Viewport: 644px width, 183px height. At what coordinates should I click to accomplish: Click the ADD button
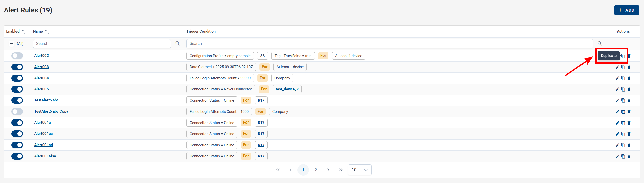tap(626, 10)
